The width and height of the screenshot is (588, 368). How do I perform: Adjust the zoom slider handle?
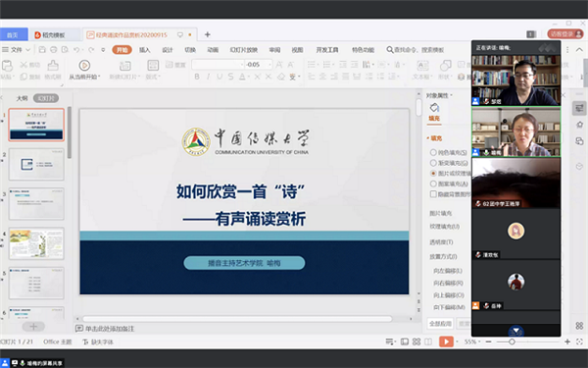[512, 342]
